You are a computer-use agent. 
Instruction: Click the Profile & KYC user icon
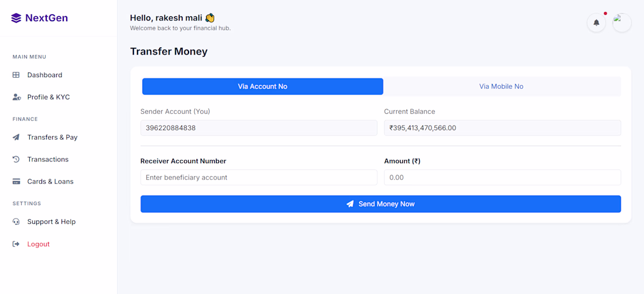pos(16,97)
